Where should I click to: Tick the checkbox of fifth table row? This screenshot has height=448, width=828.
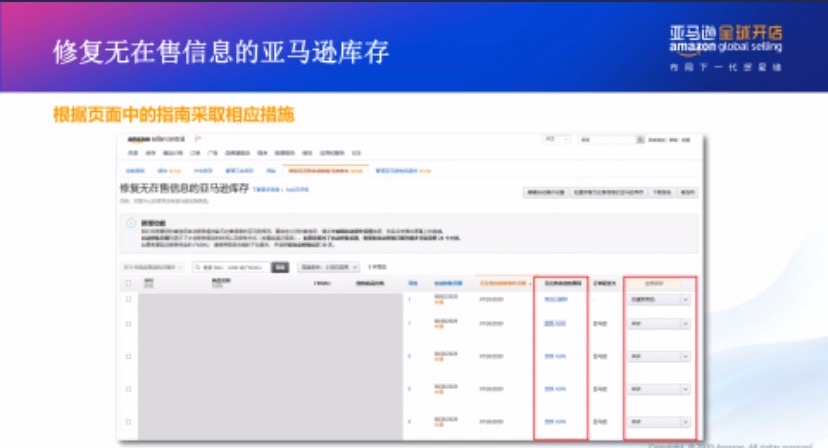pos(128,422)
